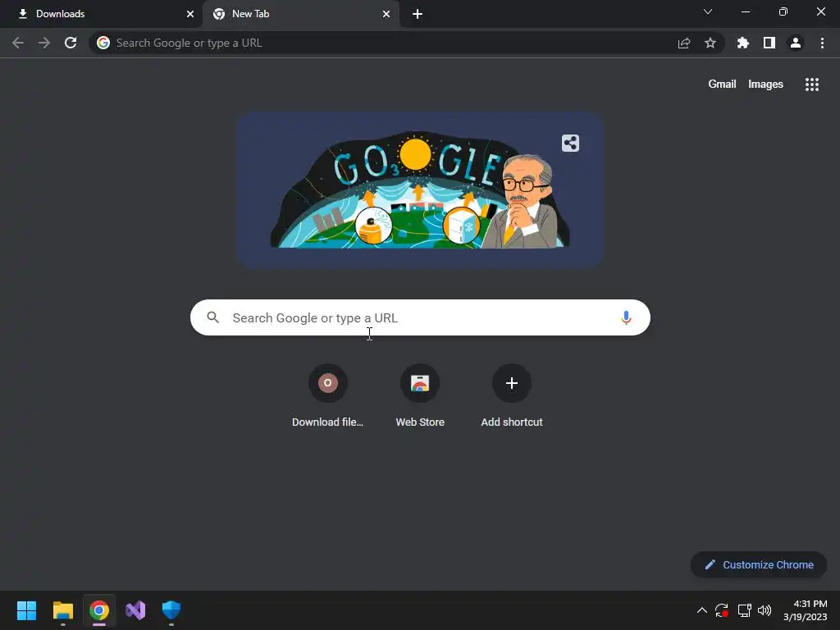
Task: Click the Google icon in address bar
Action: coord(103,43)
